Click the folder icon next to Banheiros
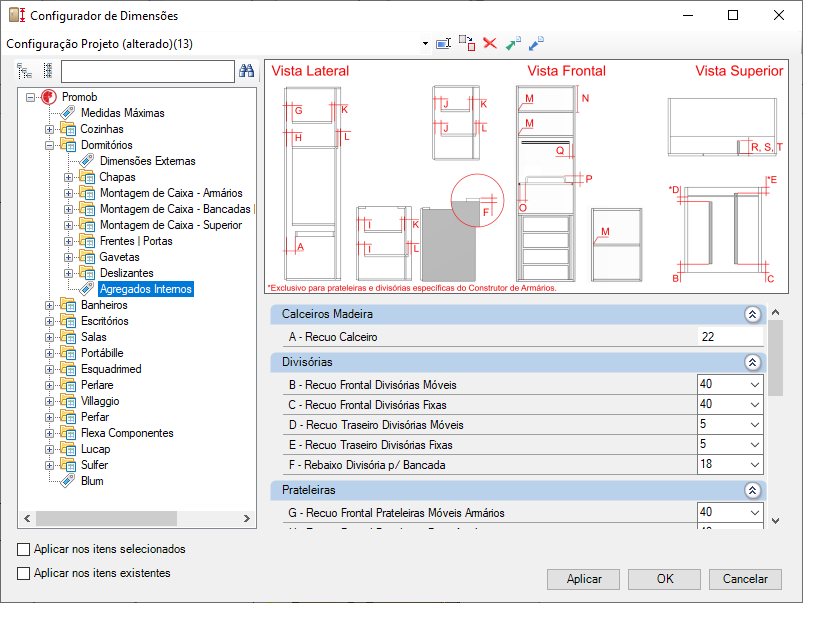Screen dimensions: 818x618 click(x=68, y=305)
